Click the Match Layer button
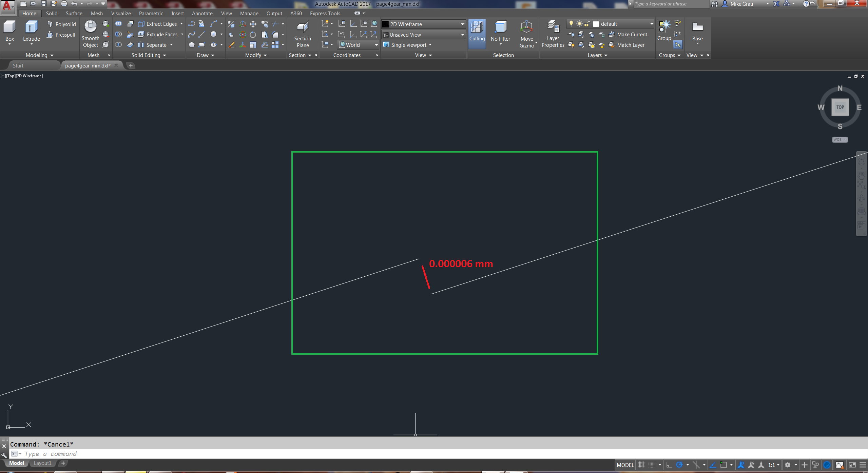This screenshot has width=868, height=473. (630, 45)
